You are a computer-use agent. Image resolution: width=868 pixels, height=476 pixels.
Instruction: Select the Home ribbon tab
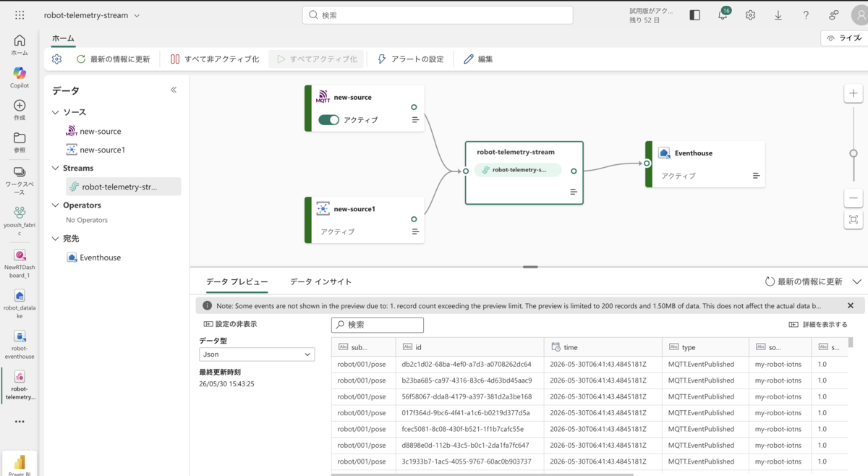(63, 38)
